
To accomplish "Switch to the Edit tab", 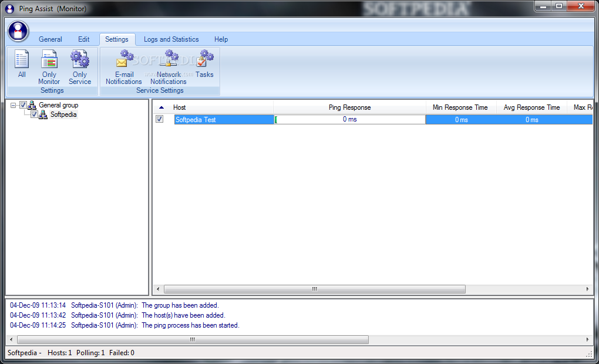I will point(83,39).
